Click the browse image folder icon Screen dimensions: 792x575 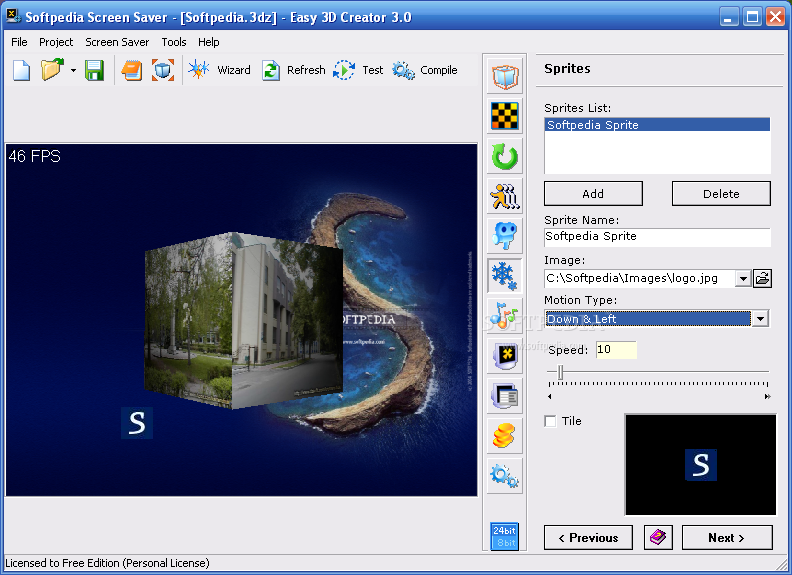(x=762, y=278)
